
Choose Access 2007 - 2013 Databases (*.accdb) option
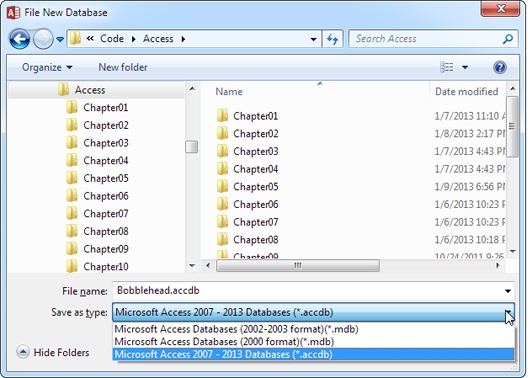point(313,354)
